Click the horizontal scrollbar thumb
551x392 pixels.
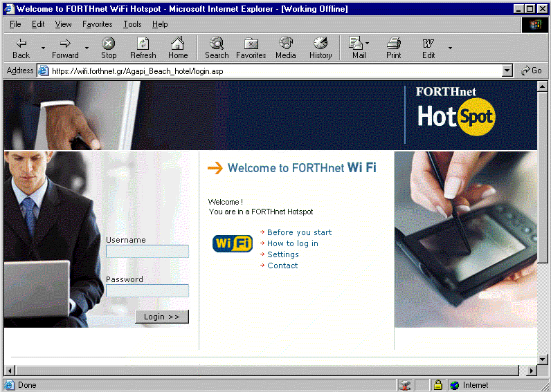tap(267, 371)
